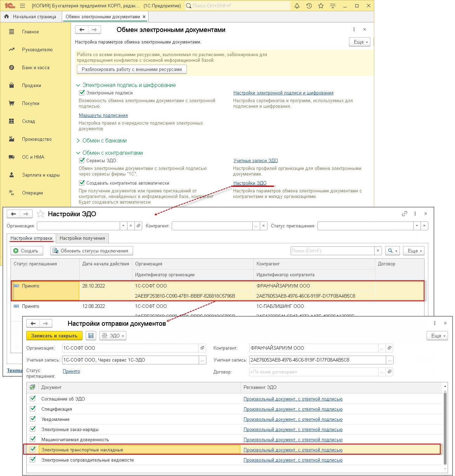Uncheck the Уведомление row checkbox
This screenshot has width=455, height=476.
point(33,419)
